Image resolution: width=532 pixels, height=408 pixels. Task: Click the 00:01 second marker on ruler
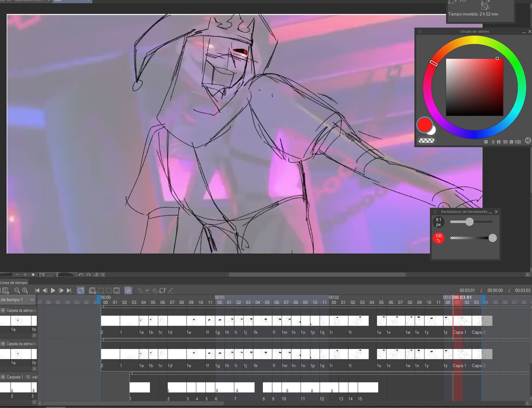pyautogui.click(x=220, y=298)
